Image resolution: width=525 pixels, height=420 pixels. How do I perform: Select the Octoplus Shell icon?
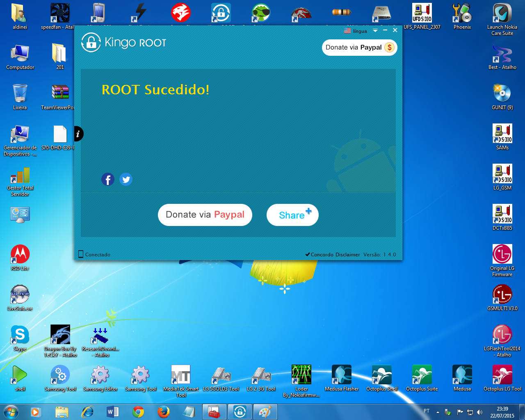[x=382, y=378]
